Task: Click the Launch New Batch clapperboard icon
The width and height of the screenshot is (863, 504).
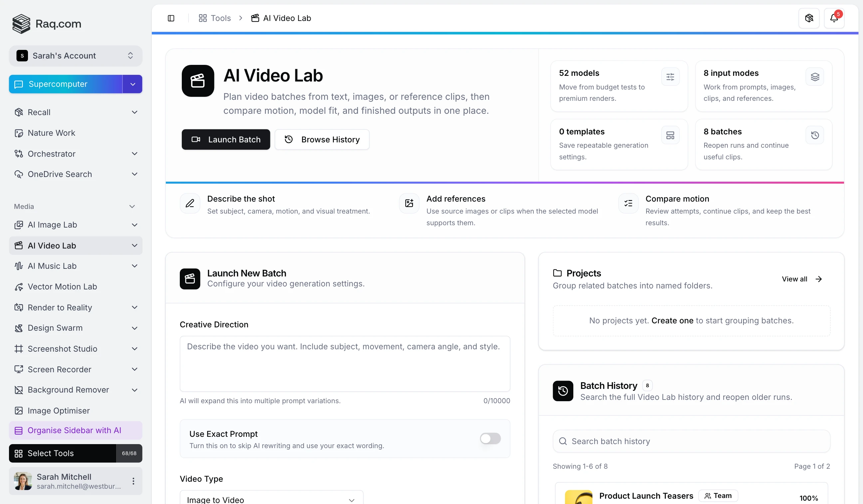Action: point(190,279)
